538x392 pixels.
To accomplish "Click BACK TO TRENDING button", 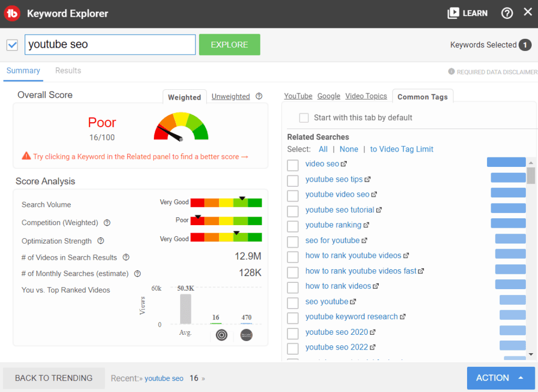I will [54, 378].
